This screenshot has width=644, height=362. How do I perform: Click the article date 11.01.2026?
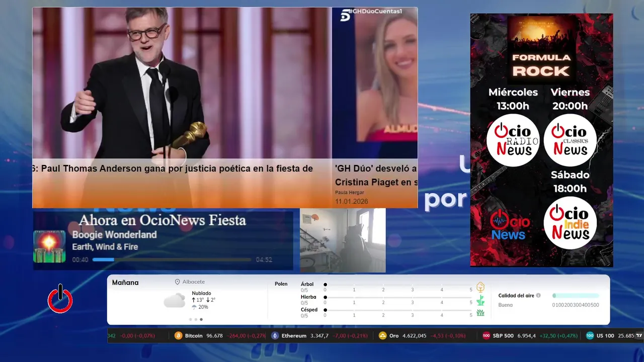coord(351,202)
